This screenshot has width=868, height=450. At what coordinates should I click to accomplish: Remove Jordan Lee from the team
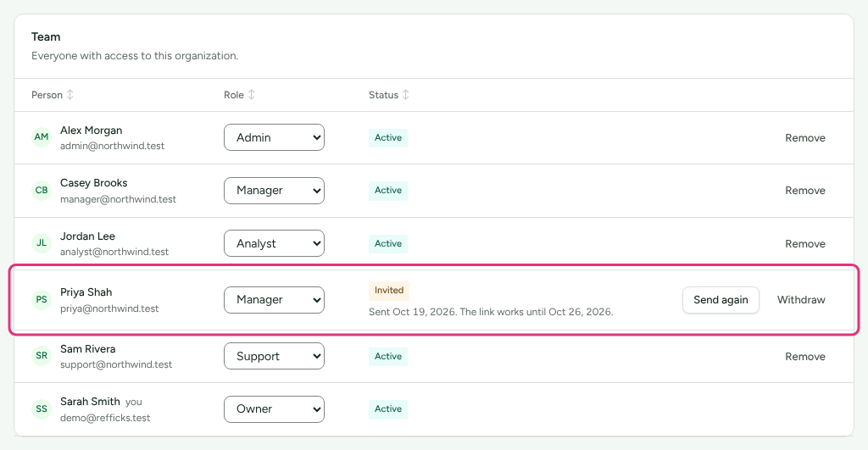805,243
